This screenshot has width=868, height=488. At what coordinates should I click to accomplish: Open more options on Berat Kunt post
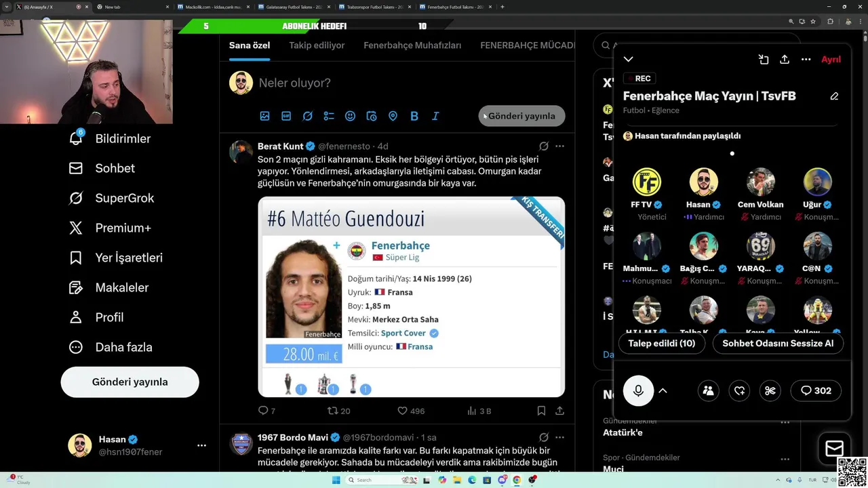pyautogui.click(x=559, y=146)
